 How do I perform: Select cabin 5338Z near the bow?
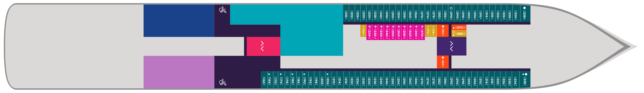point(525,80)
